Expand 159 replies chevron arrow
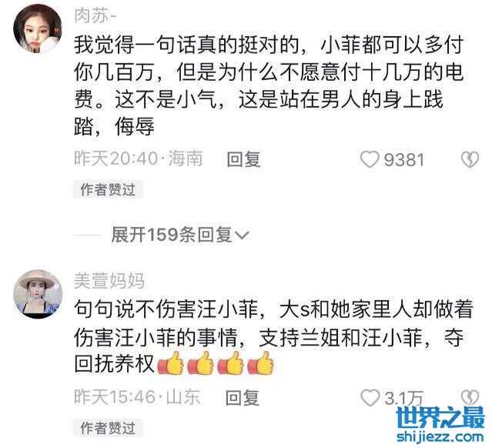 tap(242, 236)
